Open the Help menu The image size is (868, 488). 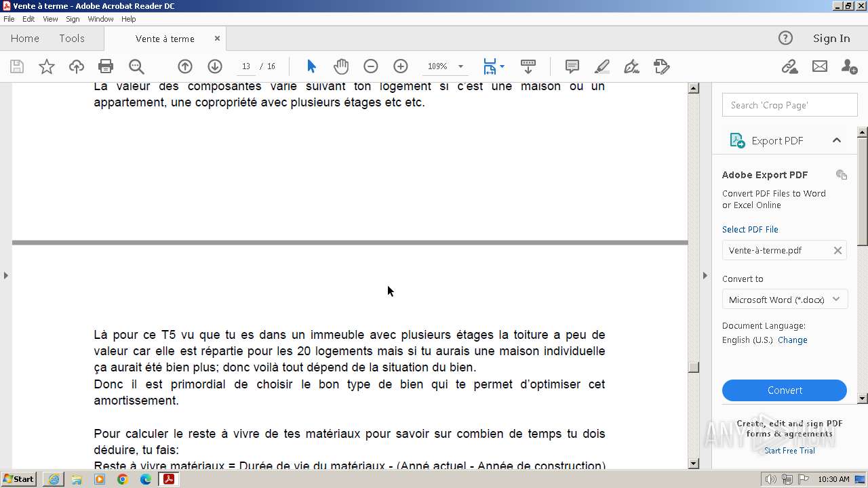128,19
